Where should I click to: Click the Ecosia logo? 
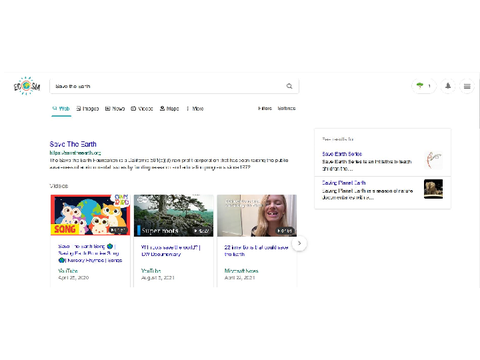27,86
